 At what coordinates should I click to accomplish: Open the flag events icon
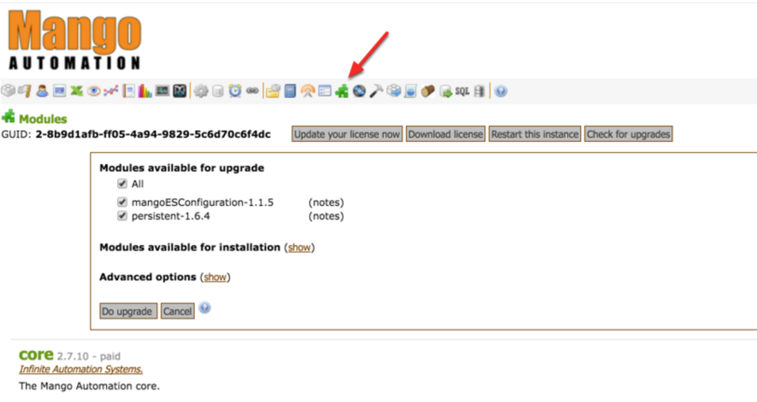[x=25, y=90]
